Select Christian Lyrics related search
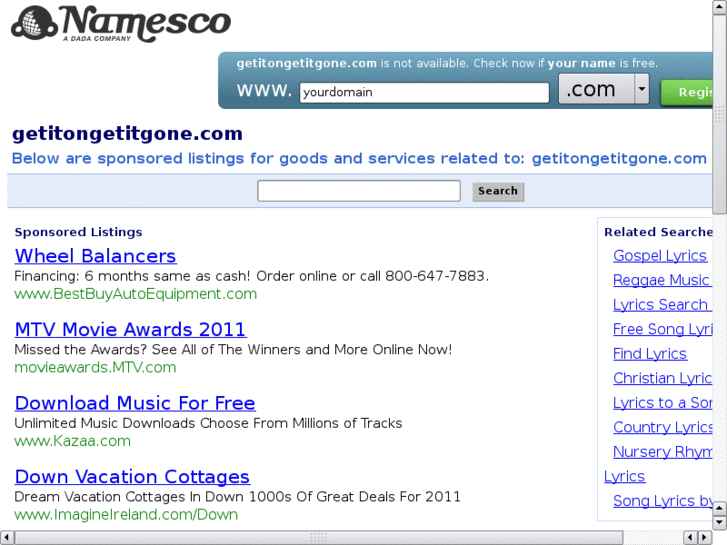Viewport: 727px width, 545px height. click(663, 378)
